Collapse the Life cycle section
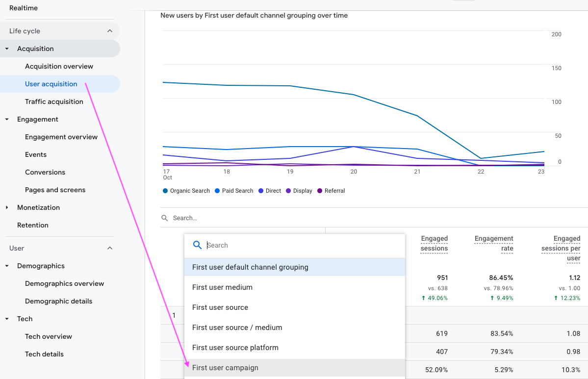Image resolution: width=588 pixels, height=379 pixels. [109, 30]
